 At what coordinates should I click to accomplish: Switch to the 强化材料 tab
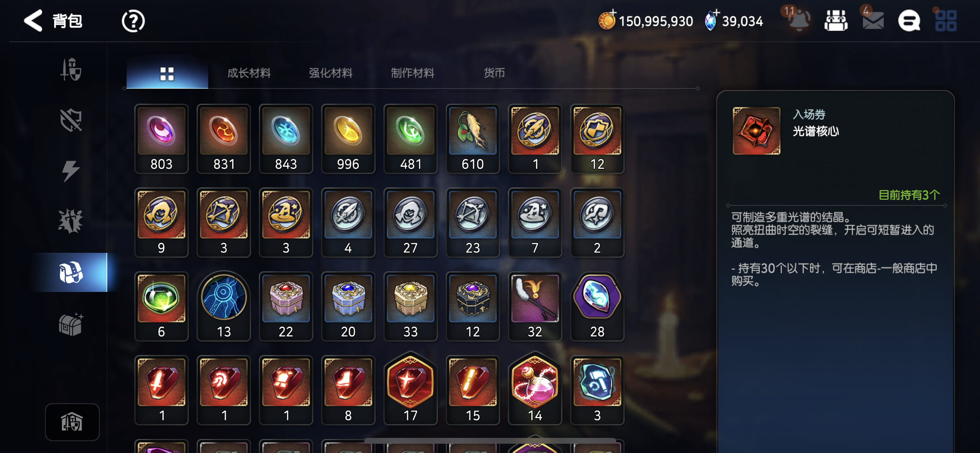pos(331,73)
